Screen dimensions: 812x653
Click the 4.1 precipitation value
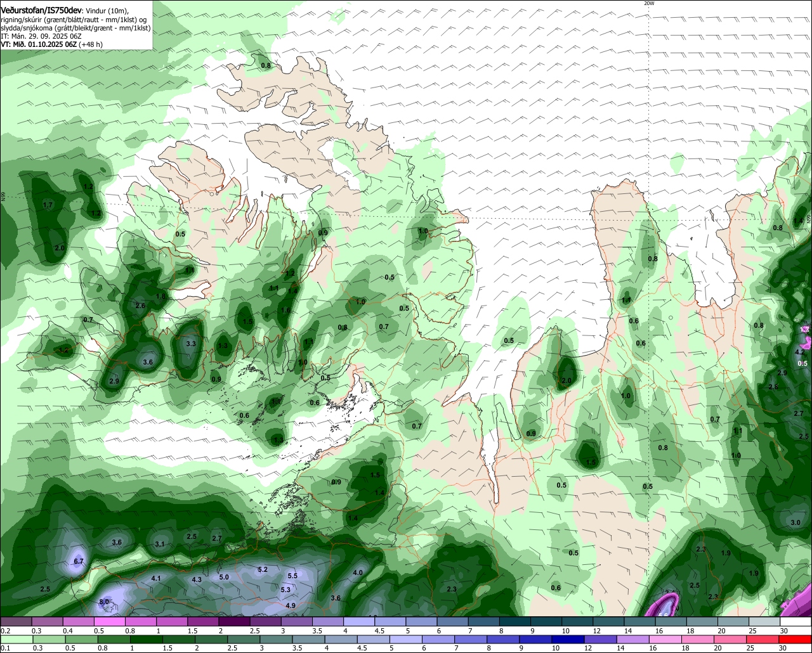pos(156,578)
